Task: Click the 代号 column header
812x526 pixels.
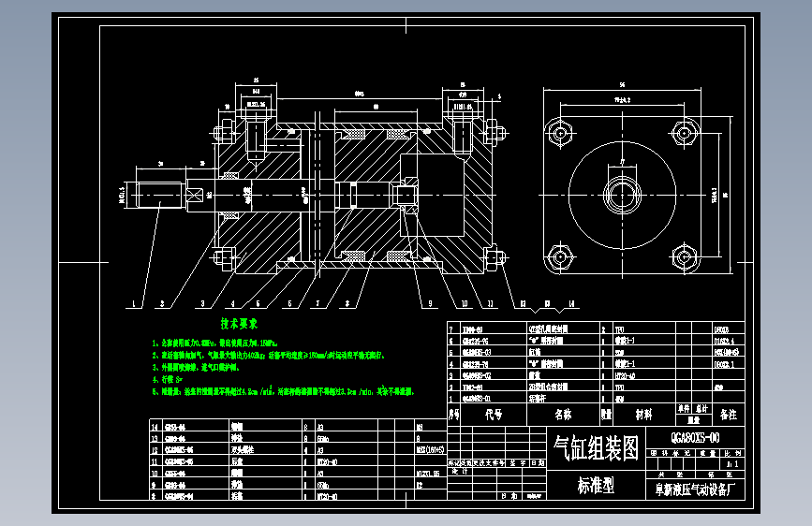Action: coord(494,415)
